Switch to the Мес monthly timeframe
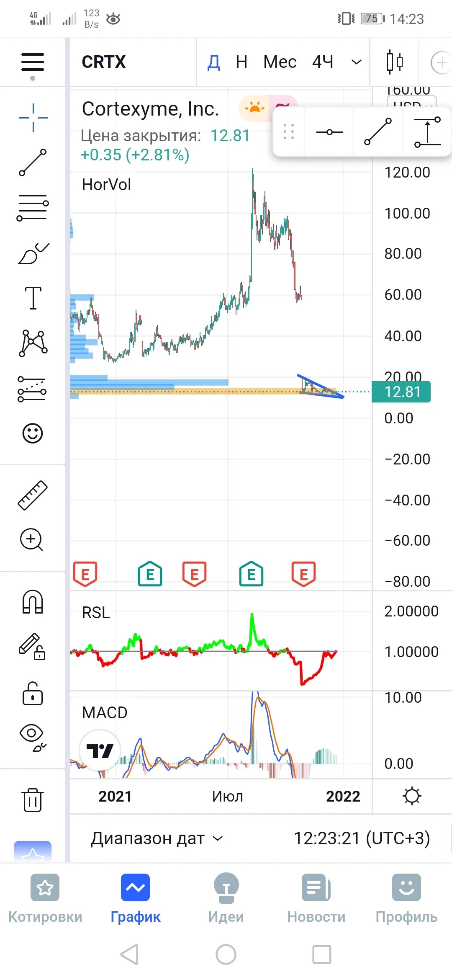Viewport: 452px width, 980px height. (x=280, y=62)
